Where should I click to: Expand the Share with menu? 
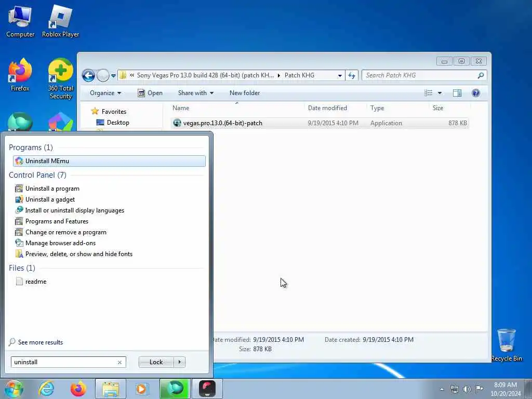coord(196,93)
